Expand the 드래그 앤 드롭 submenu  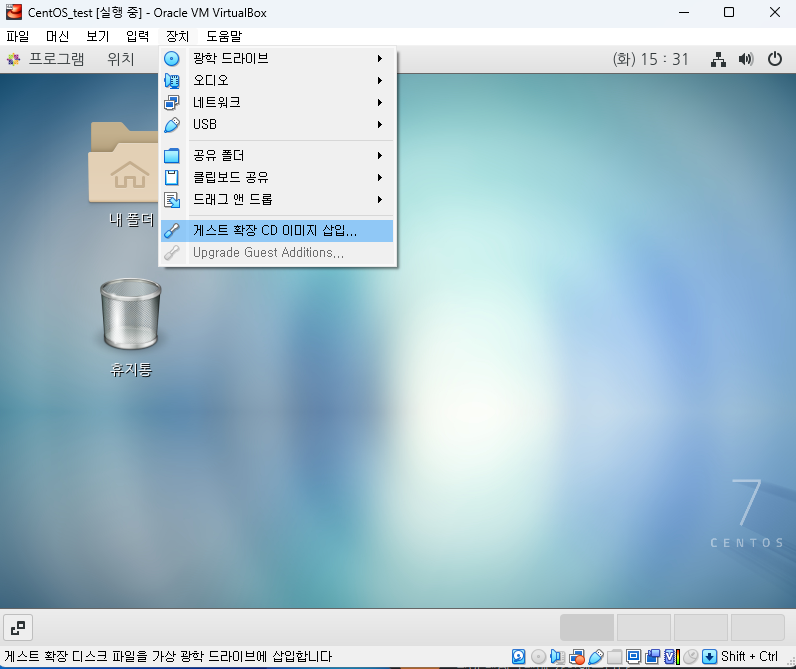click(x=277, y=199)
